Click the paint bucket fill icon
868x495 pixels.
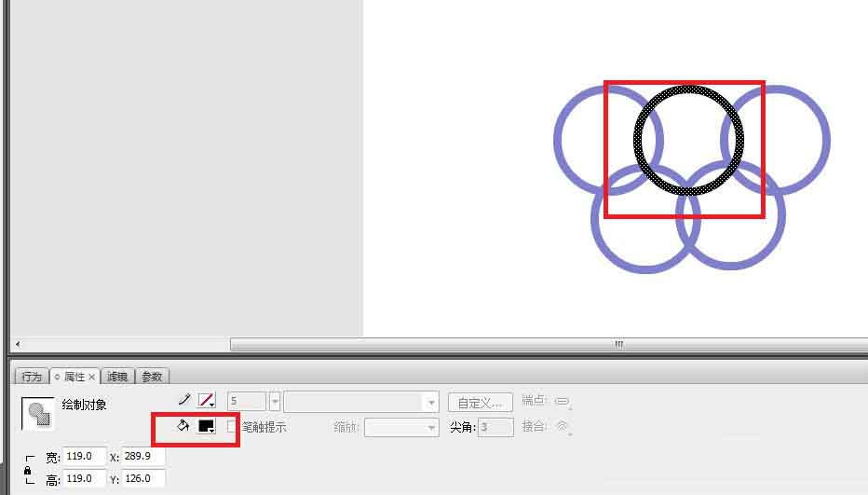click(x=183, y=426)
